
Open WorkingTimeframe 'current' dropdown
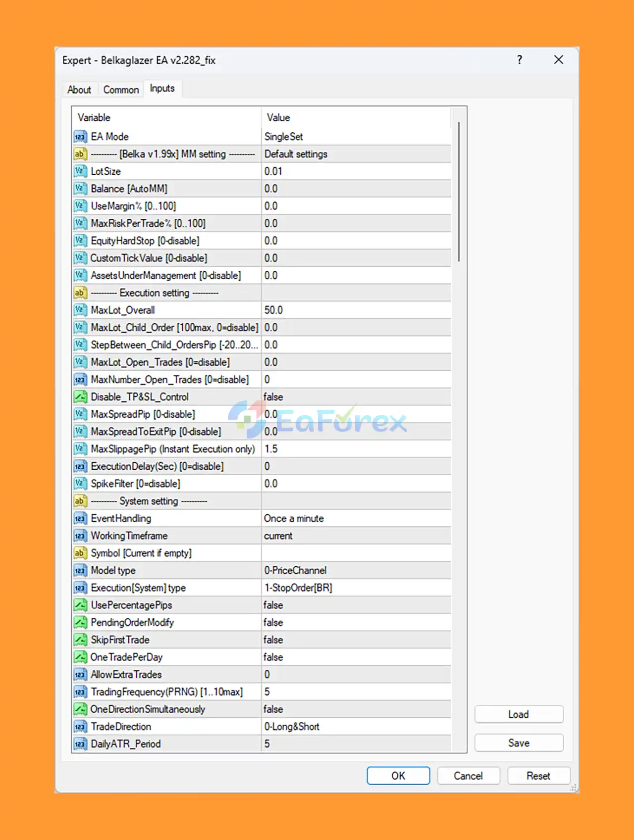pyautogui.click(x=356, y=536)
